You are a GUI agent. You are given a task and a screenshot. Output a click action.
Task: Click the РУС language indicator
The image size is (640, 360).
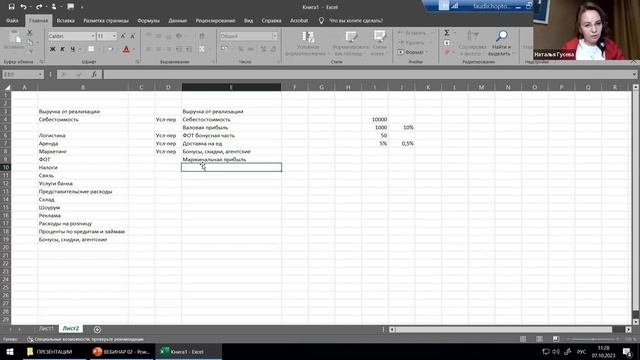coord(581,351)
